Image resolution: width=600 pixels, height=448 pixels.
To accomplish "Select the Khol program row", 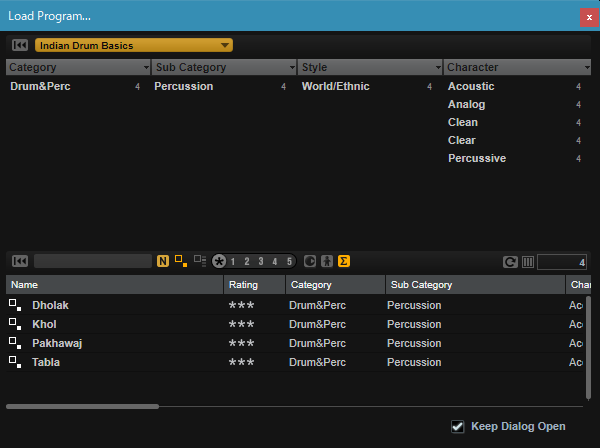I will [295, 324].
